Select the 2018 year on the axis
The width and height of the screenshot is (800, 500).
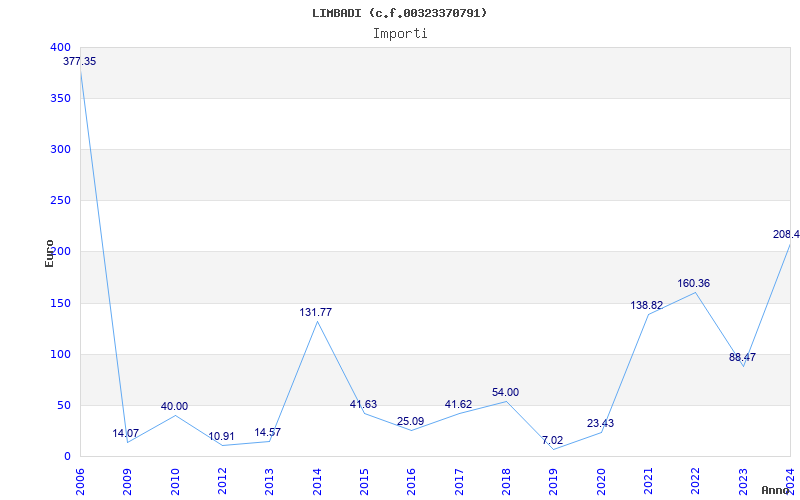[x=506, y=482]
